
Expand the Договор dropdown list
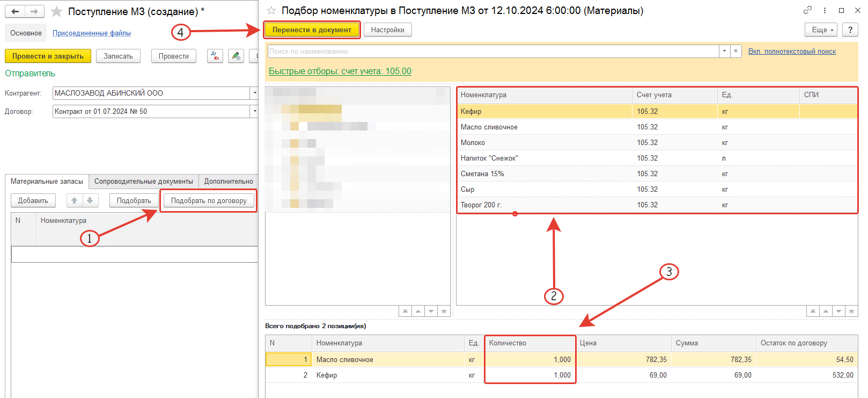254,111
